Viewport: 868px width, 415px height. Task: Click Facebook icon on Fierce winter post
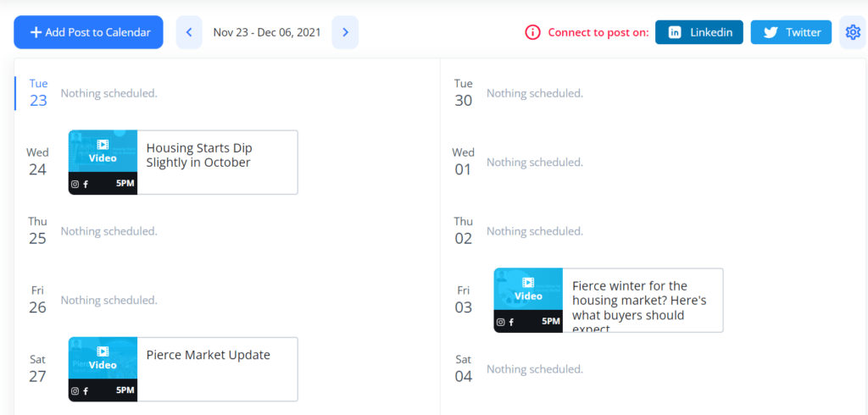pos(512,322)
